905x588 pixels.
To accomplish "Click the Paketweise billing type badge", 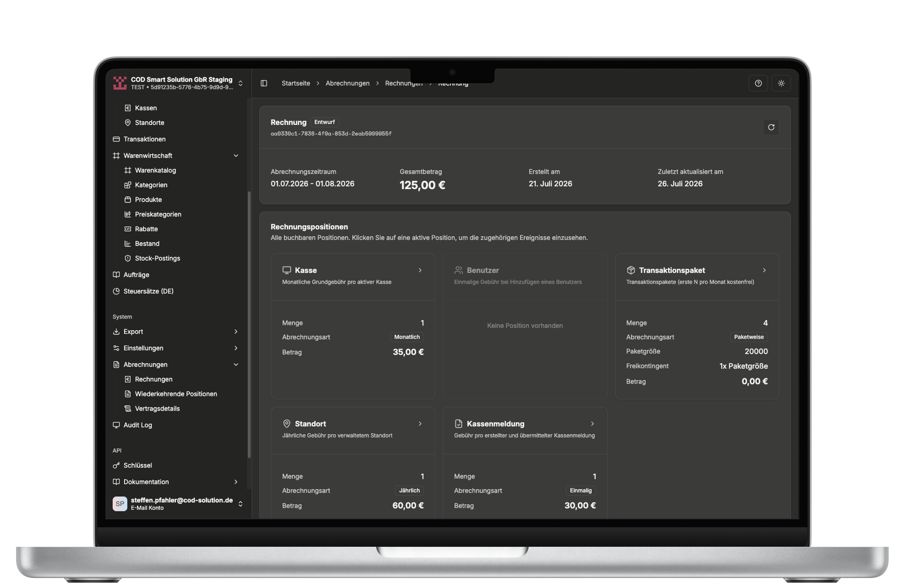I will [x=749, y=337].
